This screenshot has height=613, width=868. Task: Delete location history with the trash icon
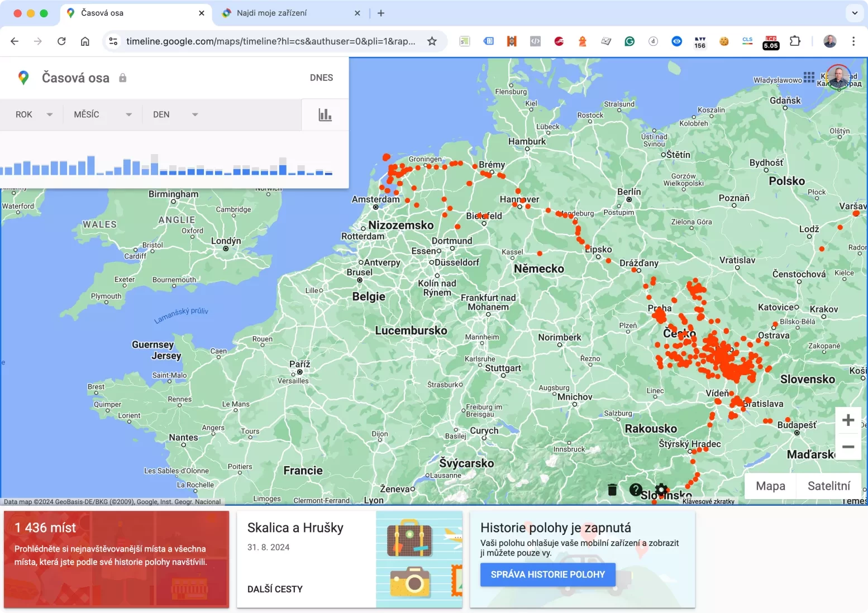point(612,490)
